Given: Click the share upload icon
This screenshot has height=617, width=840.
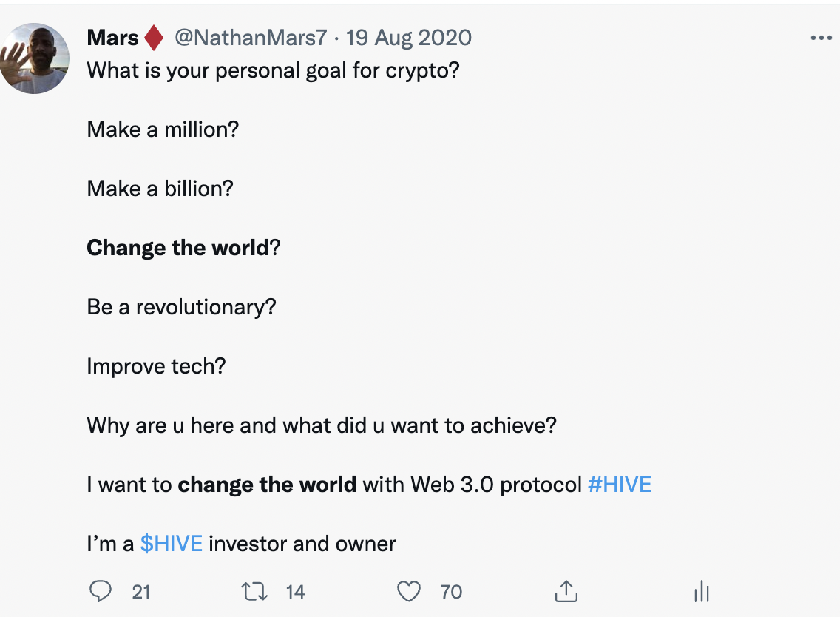Looking at the screenshot, I should point(566,591).
